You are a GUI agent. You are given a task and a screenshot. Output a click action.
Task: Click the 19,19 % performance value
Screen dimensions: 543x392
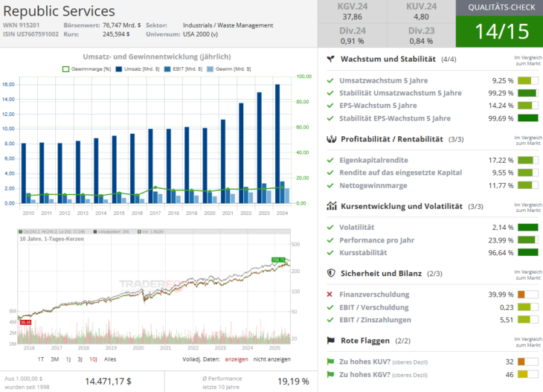pyautogui.click(x=293, y=382)
